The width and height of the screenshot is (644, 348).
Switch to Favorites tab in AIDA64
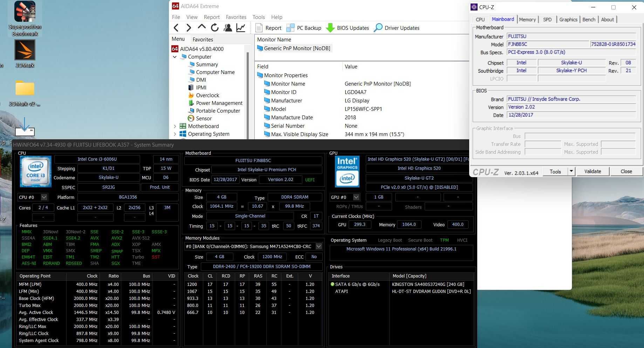coord(203,39)
